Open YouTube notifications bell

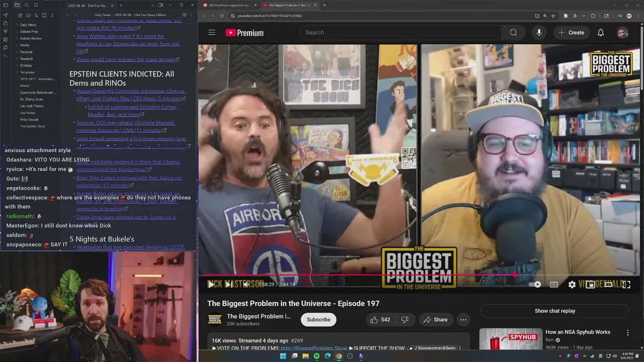coord(601,33)
